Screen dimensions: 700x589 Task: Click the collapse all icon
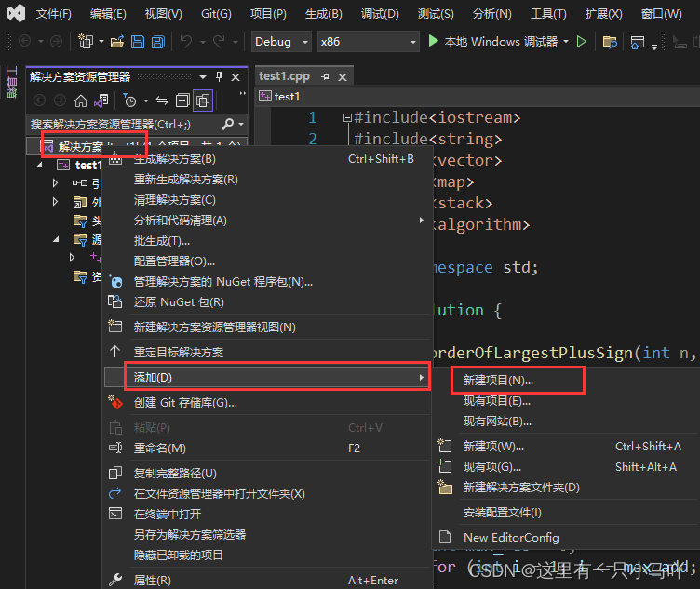(x=182, y=100)
